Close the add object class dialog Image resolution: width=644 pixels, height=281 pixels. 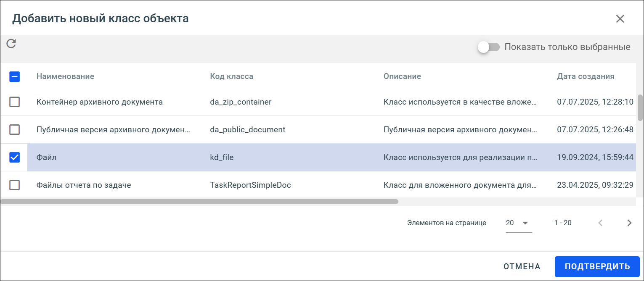pyautogui.click(x=620, y=18)
